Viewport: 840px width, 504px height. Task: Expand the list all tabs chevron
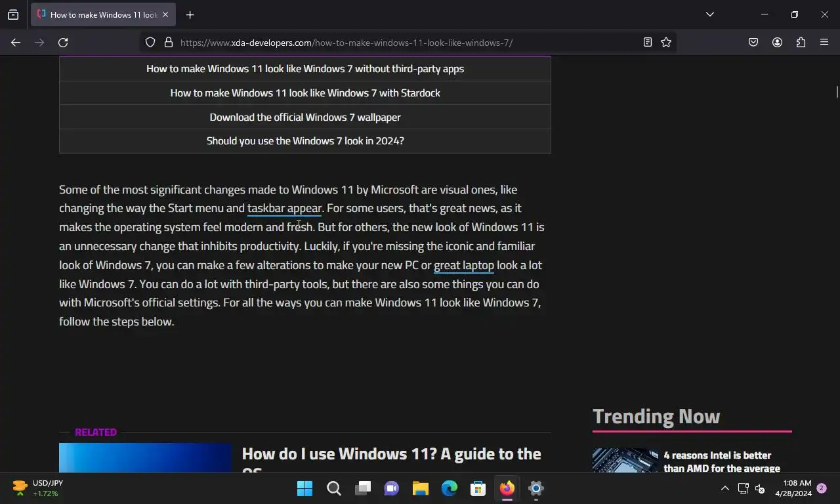pyautogui.click(x=709, y=14)
